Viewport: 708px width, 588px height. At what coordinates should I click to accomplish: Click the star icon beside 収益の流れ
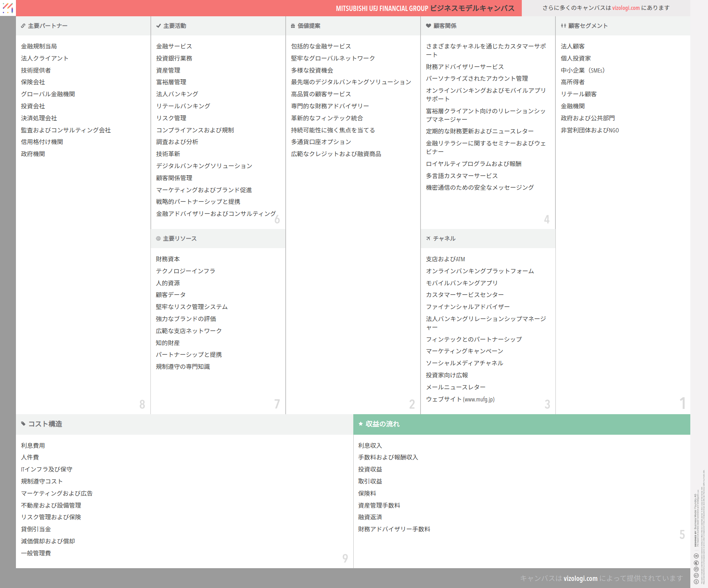click(x=360, y=424)
